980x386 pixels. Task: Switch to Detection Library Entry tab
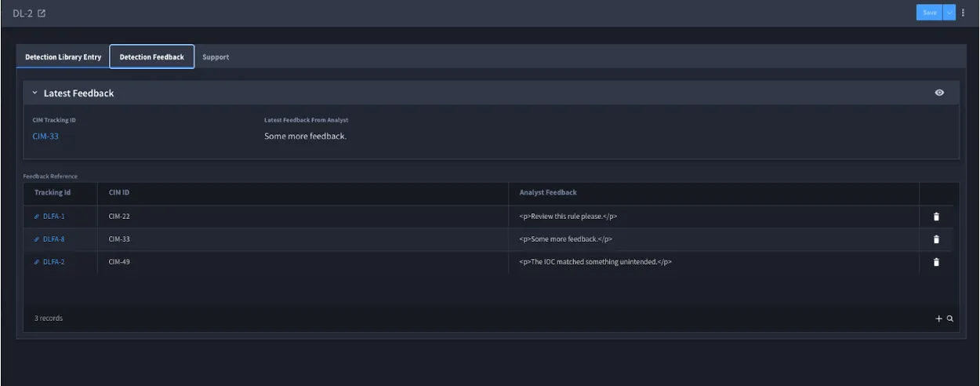point(63,56)
